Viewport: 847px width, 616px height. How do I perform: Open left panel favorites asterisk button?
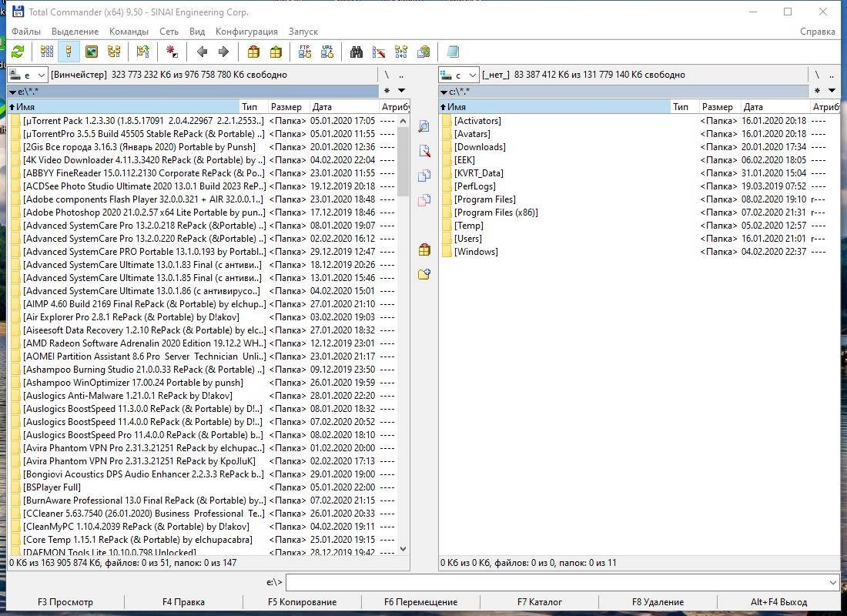387,91
